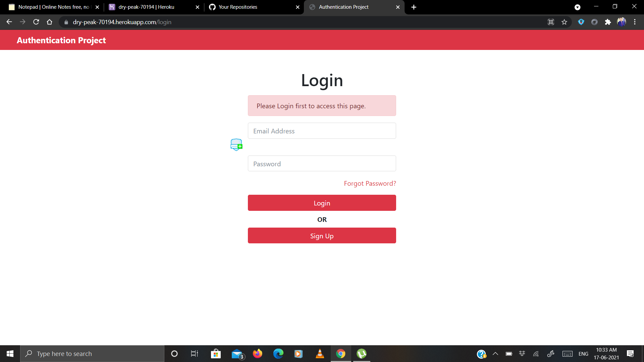Launch VLC from taskbar

pos(320,354)
